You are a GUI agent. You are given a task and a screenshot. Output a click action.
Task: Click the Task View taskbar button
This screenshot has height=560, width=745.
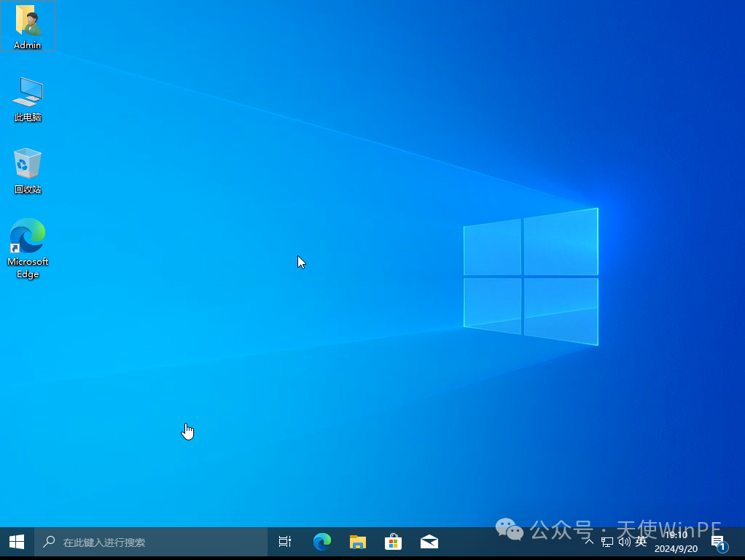285,542
